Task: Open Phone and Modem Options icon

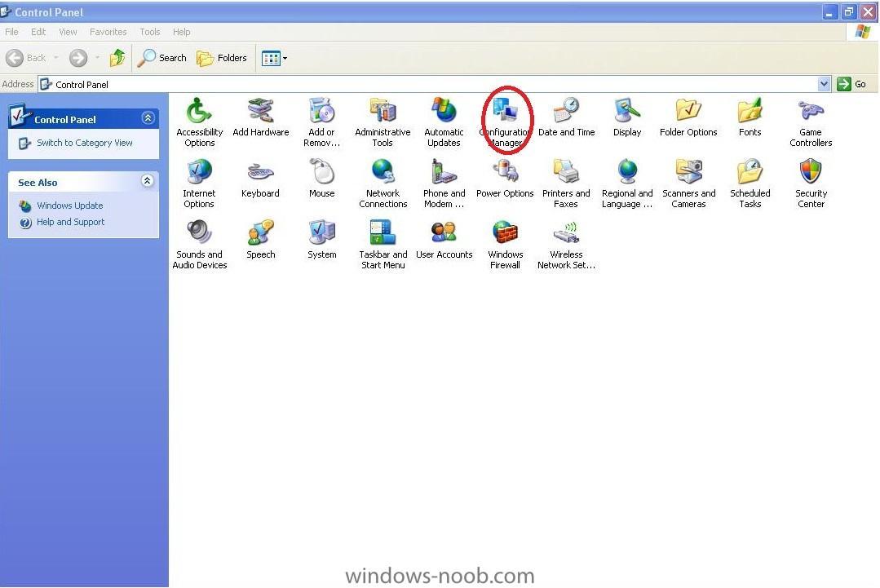Action: click(x=444, y=183)
